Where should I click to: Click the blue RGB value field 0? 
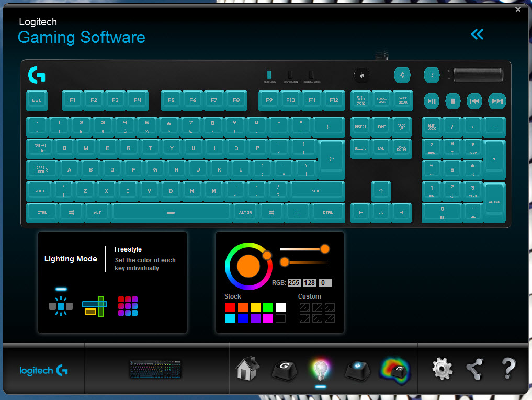325,282
